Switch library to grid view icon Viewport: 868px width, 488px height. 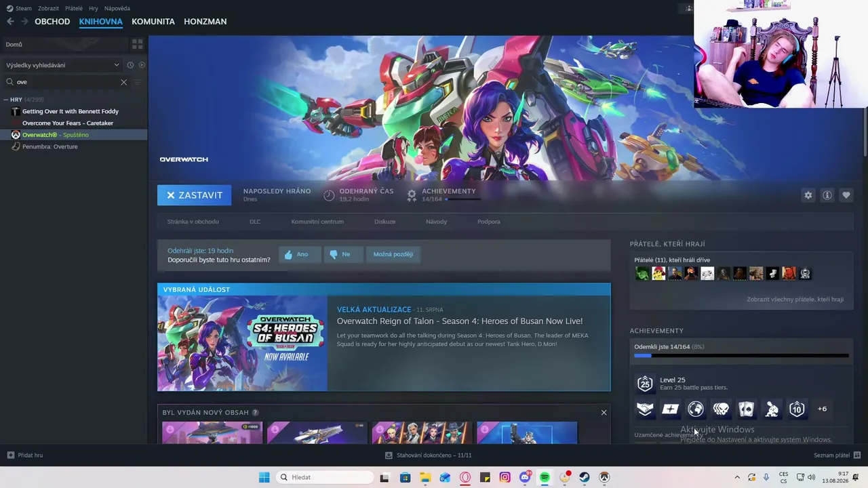[x=138, y=44]
